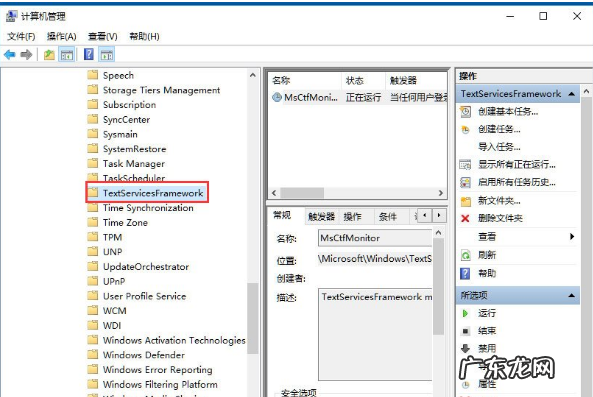Screen dimensions: 593x397
Task: Switch to the 条件 tab
Action: (388, 217)
